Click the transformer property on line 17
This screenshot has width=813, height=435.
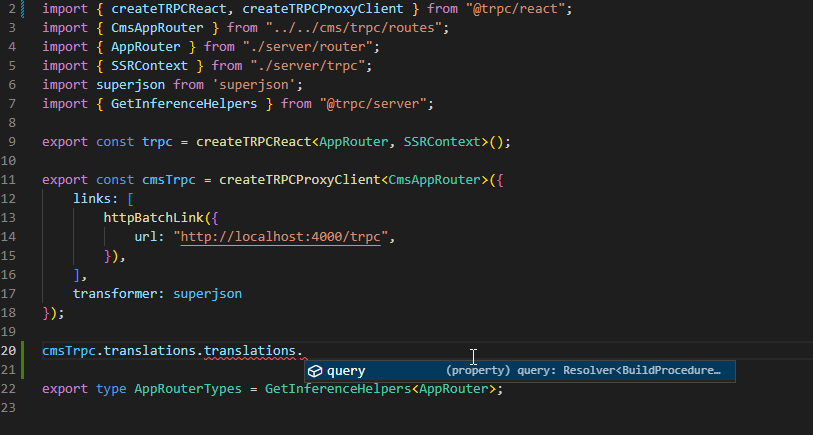click(115, 293)
